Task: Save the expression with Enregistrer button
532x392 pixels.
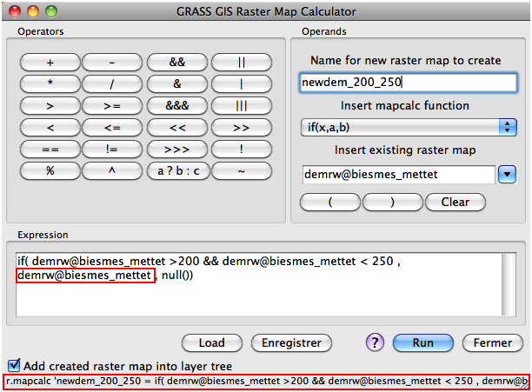Action: [x=292, y=342]
